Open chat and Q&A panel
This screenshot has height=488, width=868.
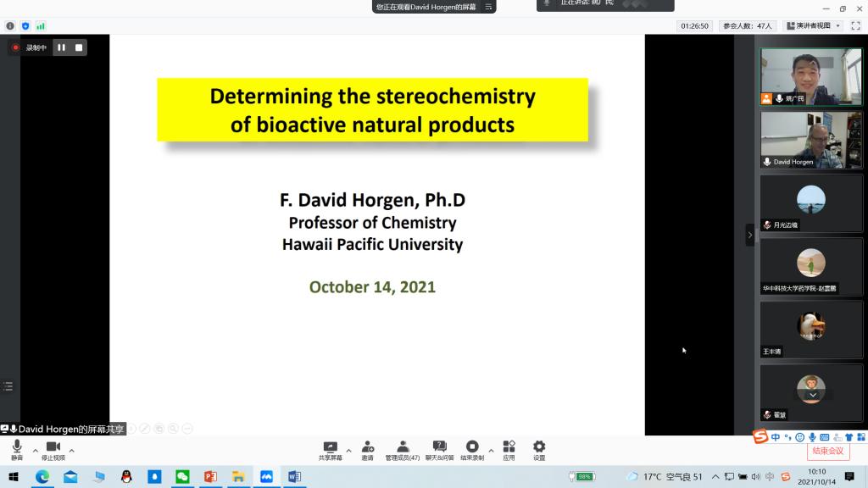pyautogui.click(x=439, y=449)
